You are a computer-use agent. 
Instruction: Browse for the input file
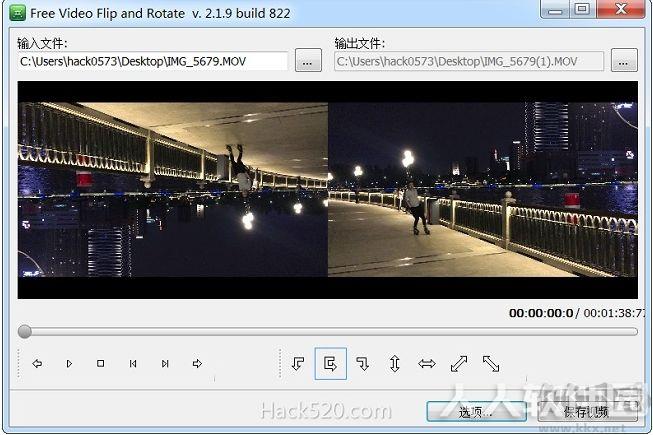tap(308, 60)
